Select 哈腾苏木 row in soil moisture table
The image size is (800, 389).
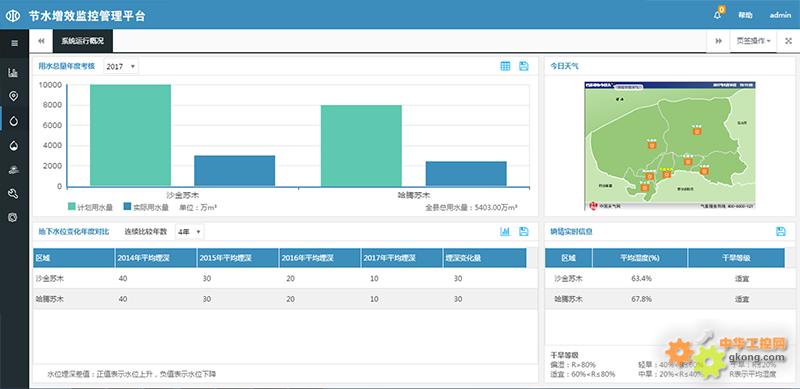click(x=670, y=299)
